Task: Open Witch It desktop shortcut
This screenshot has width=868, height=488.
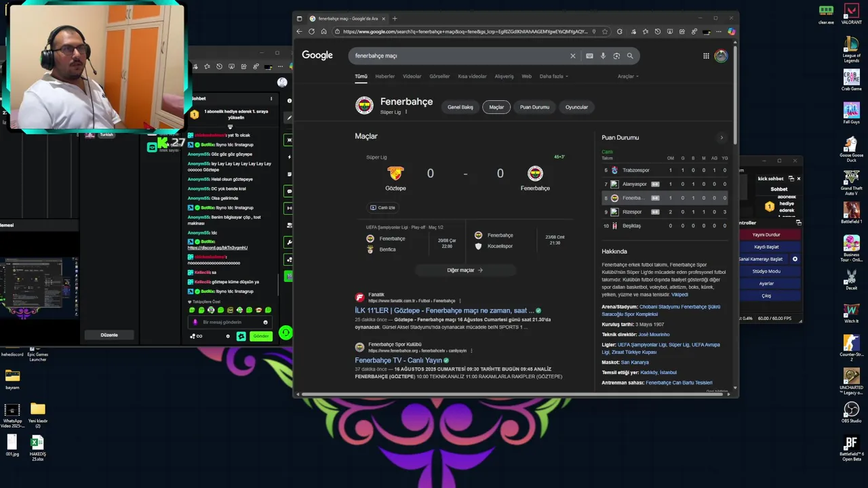Action: [x=851, y=312]
